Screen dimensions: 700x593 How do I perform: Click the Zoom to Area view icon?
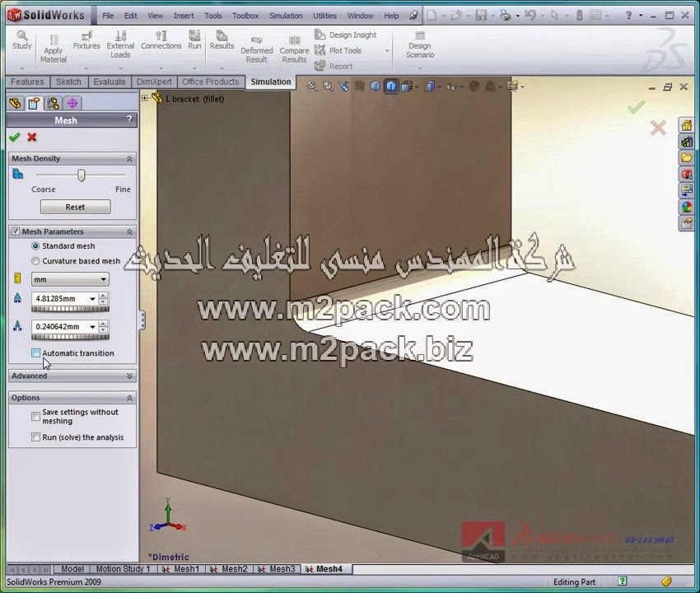[328, 86]
